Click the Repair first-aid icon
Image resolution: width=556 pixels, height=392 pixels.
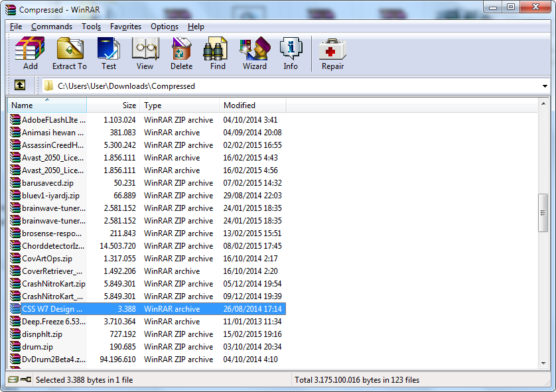332,53
